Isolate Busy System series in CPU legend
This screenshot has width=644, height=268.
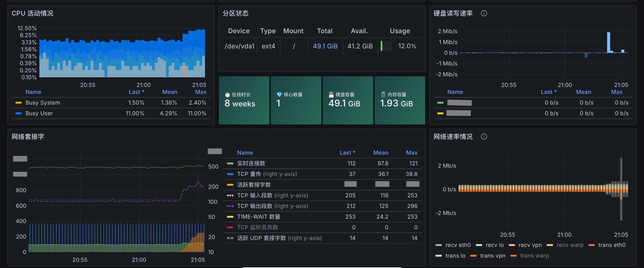click(x=43, y=103)
